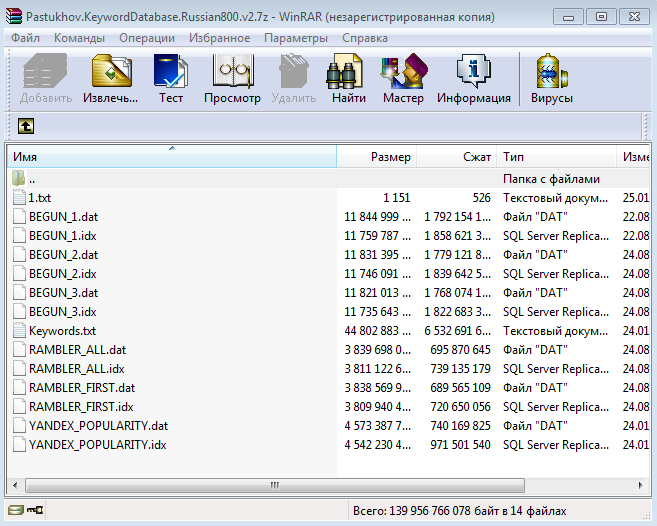657x526 pixels.
Task: Click the packed size 695 870 645
Action: click(x=460, y=350)
